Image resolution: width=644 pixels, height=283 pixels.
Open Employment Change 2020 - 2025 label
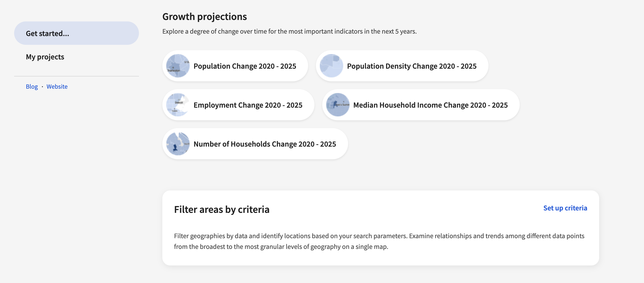pos(248,105)
